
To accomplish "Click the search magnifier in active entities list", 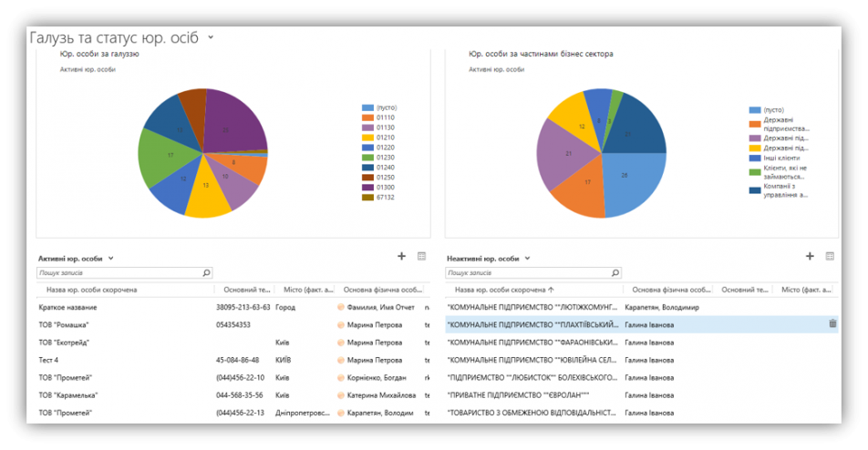I will pos(206,272).
